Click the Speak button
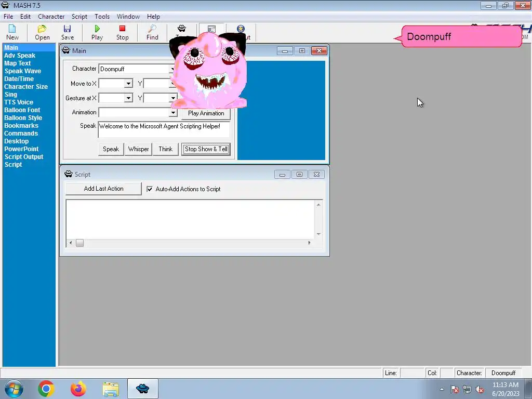 pos(111,149)
